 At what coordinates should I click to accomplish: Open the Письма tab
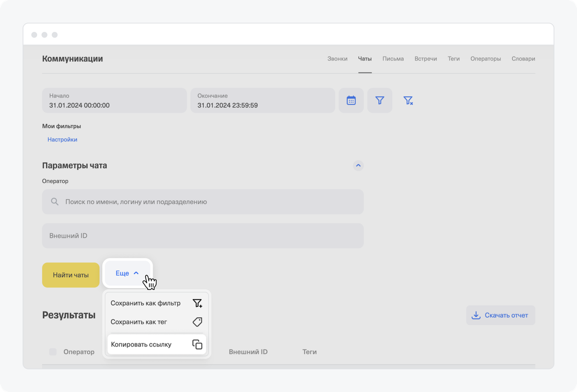click(393, 59)
